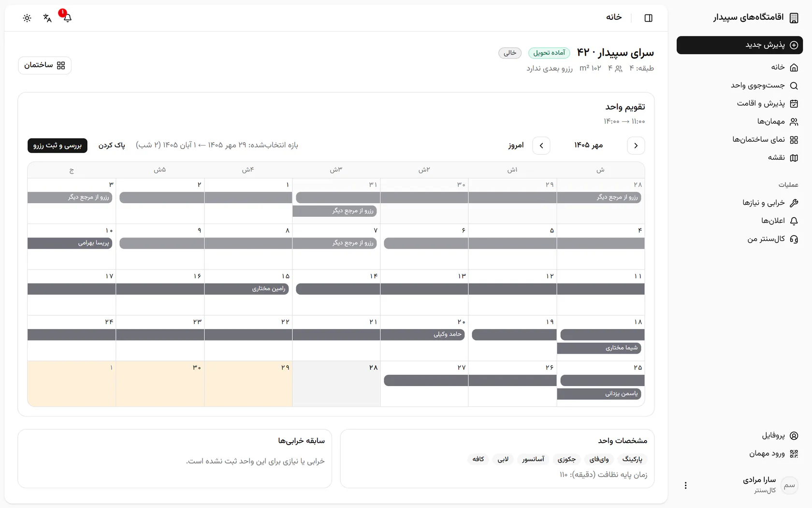
Task: Open نقشه map in the sidebar
Action: point(739,158)
